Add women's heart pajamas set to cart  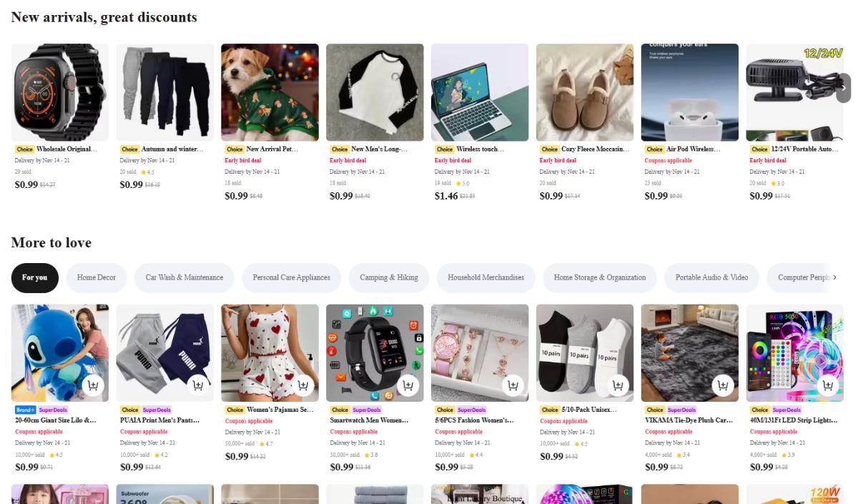point(303,386)
